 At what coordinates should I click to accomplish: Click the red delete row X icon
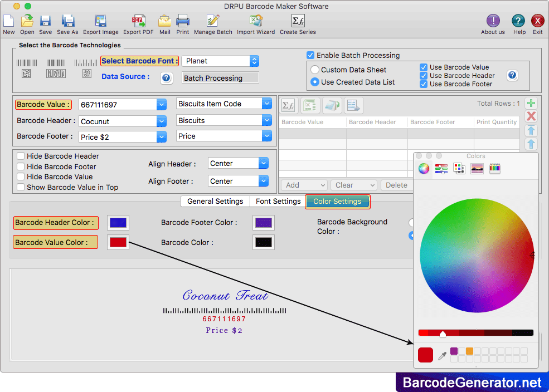pyautogui.click(x=531, y=116)
